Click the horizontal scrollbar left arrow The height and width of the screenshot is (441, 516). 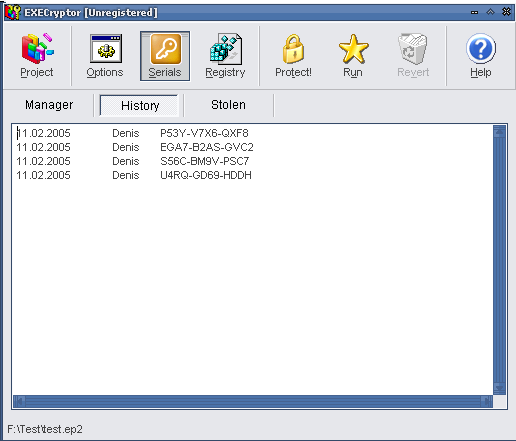pos(19,401)
